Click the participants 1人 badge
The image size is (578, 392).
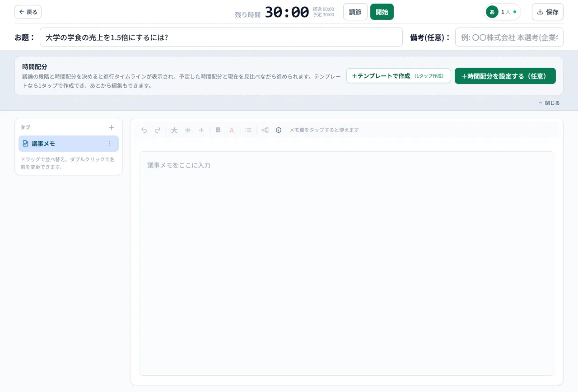click(502, 12)
